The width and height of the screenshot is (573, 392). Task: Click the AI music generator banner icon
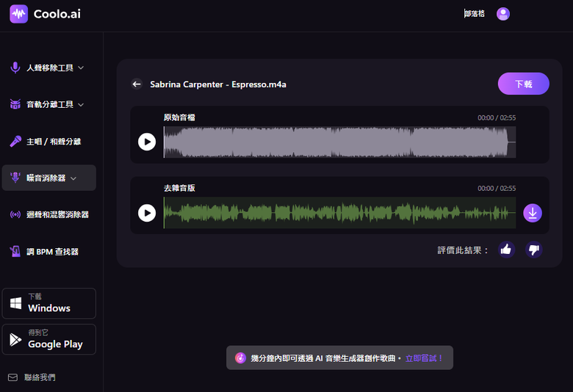click(240, 358)
